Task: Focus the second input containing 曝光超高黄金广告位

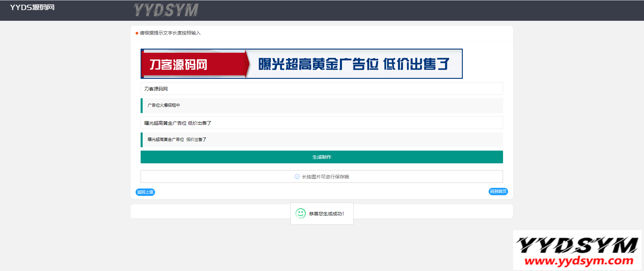Action: coord(321,123)
